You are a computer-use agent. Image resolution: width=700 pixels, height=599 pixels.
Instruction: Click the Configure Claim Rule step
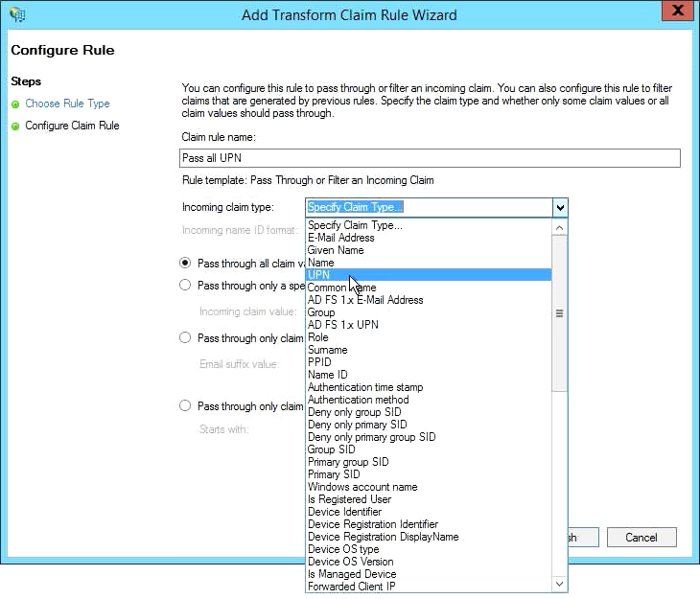[72, 126]
